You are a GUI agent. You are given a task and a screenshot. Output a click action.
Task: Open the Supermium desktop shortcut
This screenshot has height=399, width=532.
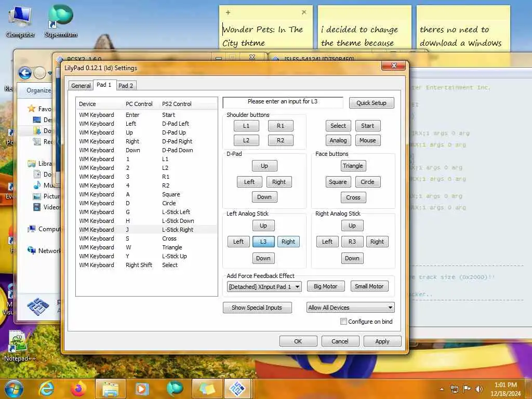[x=61, y=21]
